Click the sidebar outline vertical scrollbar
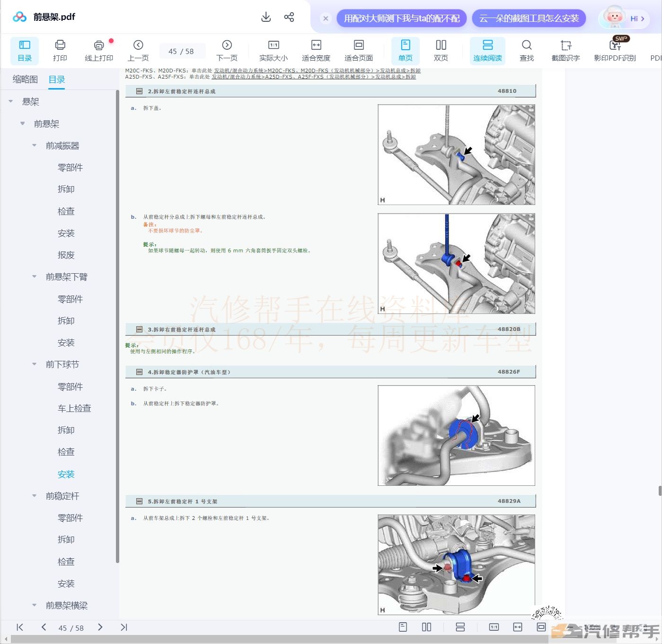Screen dimensions: 662x644 click(x=117, y=327)
